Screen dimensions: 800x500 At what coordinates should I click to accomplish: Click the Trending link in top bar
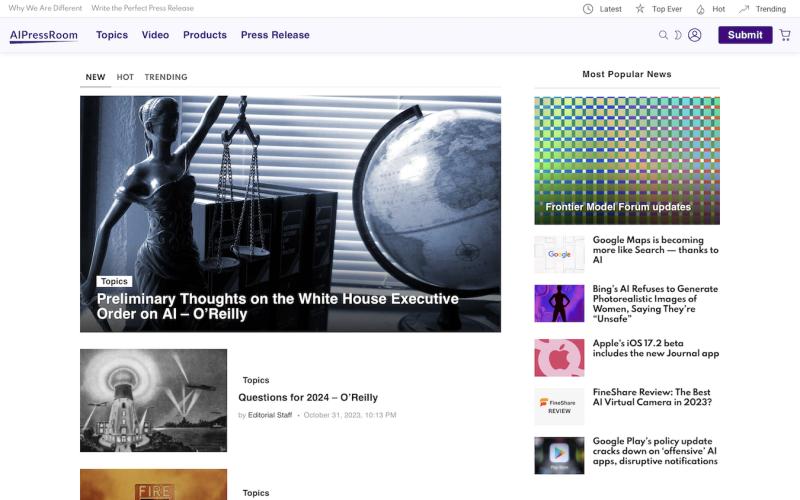tap(770, 9)
